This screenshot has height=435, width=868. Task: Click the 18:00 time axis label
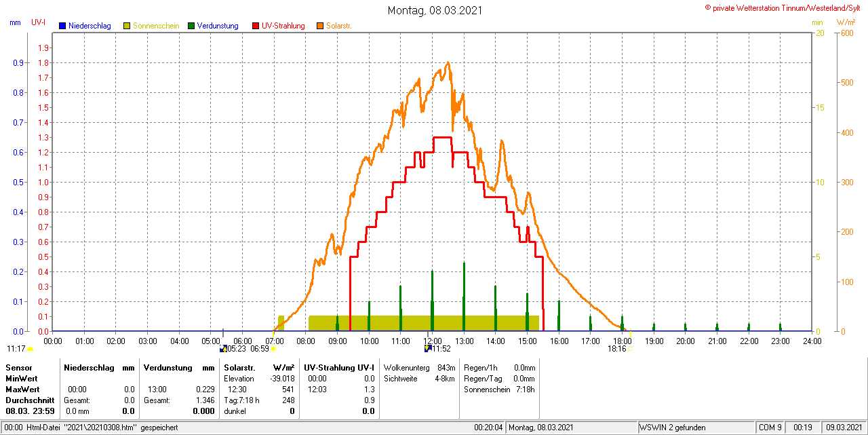click(622, 341)
